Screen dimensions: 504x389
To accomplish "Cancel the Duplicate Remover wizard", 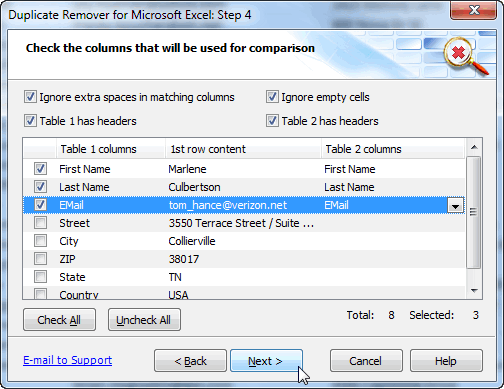I will click(366, 361).
